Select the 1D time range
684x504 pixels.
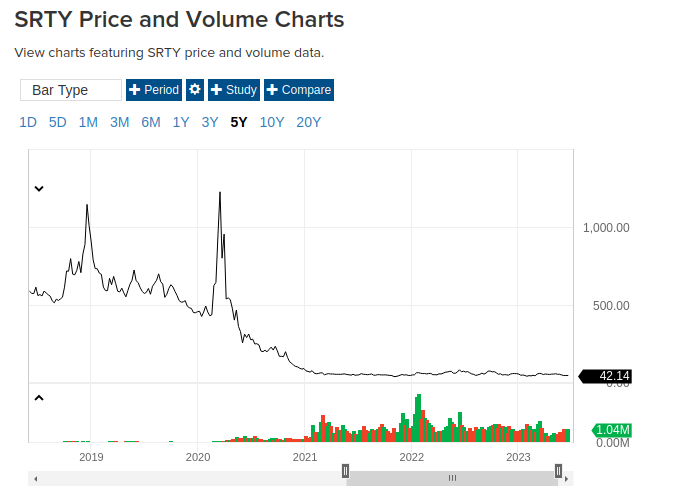click(x=28, y=123)
